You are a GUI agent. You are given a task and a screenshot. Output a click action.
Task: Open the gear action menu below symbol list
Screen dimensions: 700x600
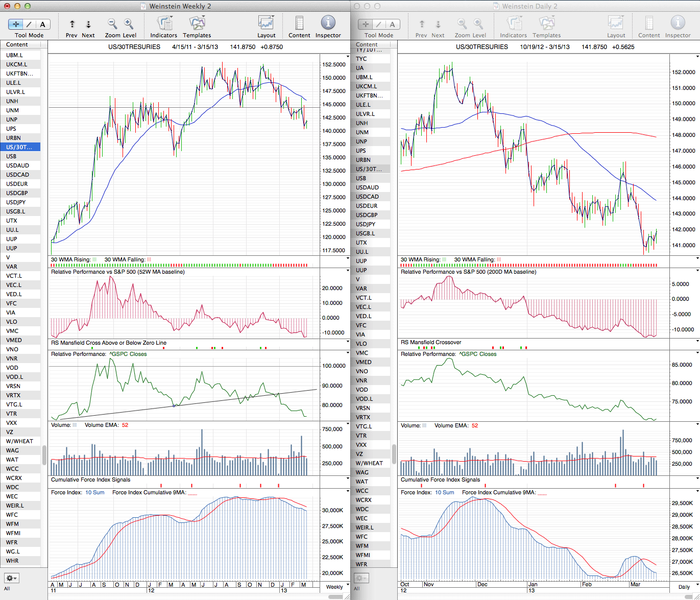pyautogui.click(x=11, y=578)
